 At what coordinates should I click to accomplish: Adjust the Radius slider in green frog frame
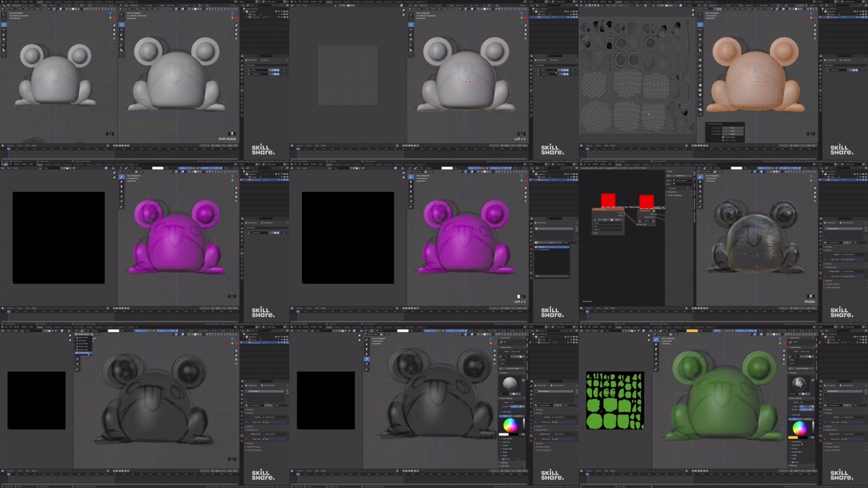[804, 406]
